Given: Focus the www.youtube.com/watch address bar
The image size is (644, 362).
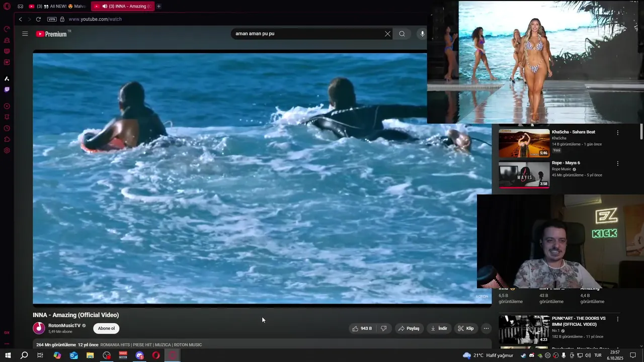Looking at the screenshot, I should point(95,19).
